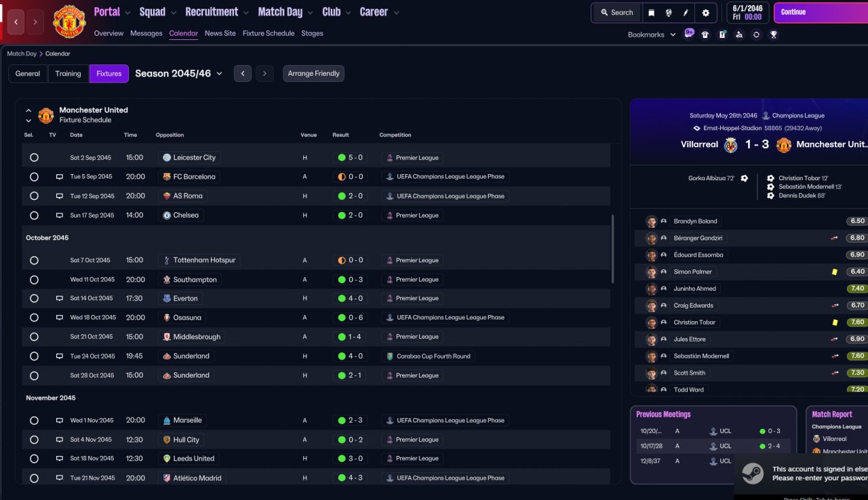Click the fixture list vertical scrollbar
868x500 pixels.
(x=612, y=249)
